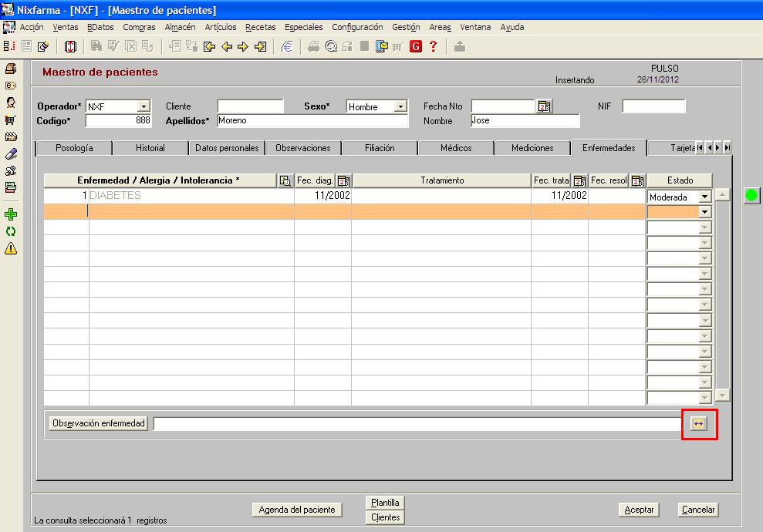Open the disease lookup icon in header
Viewport: 763px width, 532px height.
click(x=285, y=181)
